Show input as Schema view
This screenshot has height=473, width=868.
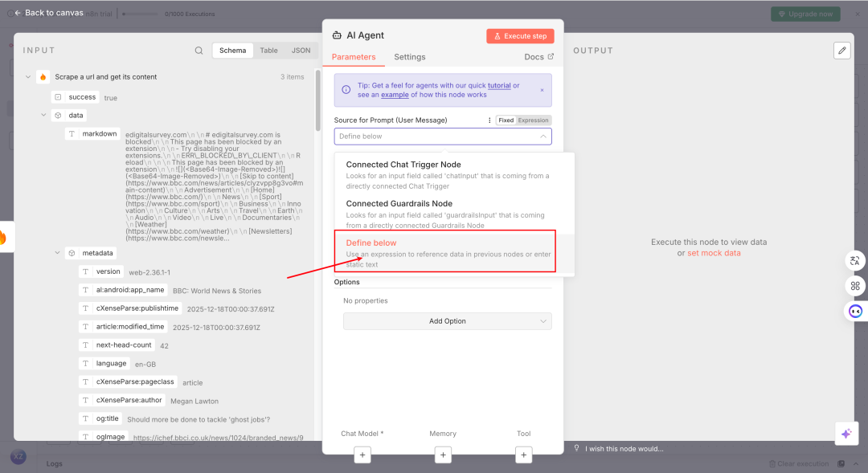click(x=232, y=51)
